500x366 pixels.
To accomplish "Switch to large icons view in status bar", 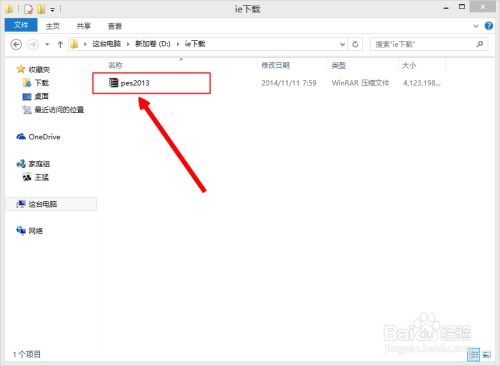I will [x=487, y=355].
